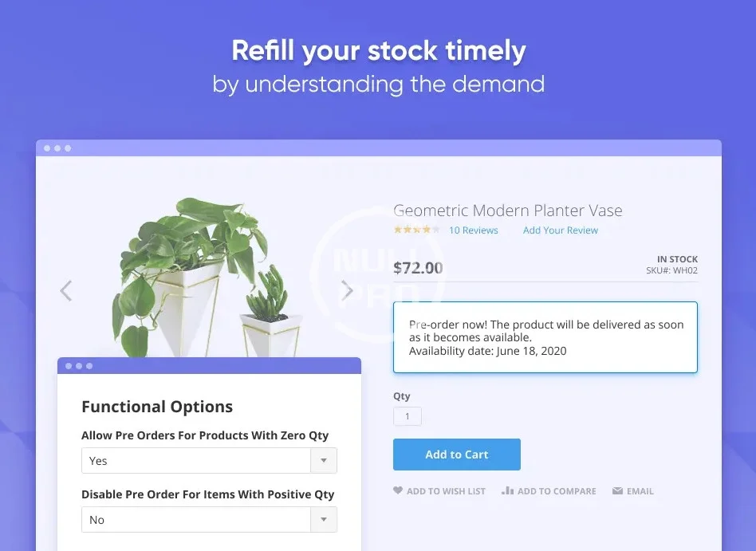Click the Add Your Review link
Image resolution: width=756 pixels, height=551 pixels.
coord(561,230)
